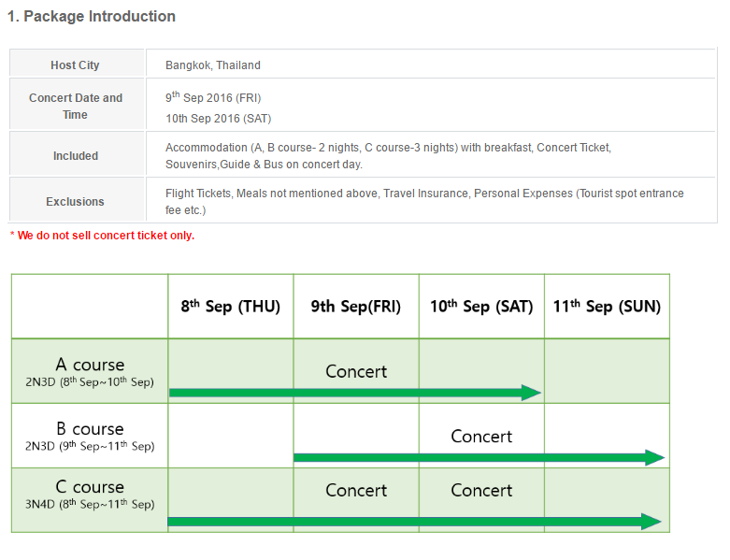Select the "9th Sep 2016 (FRI)" date
Viewport: 730px width, 560px height.
215,97
